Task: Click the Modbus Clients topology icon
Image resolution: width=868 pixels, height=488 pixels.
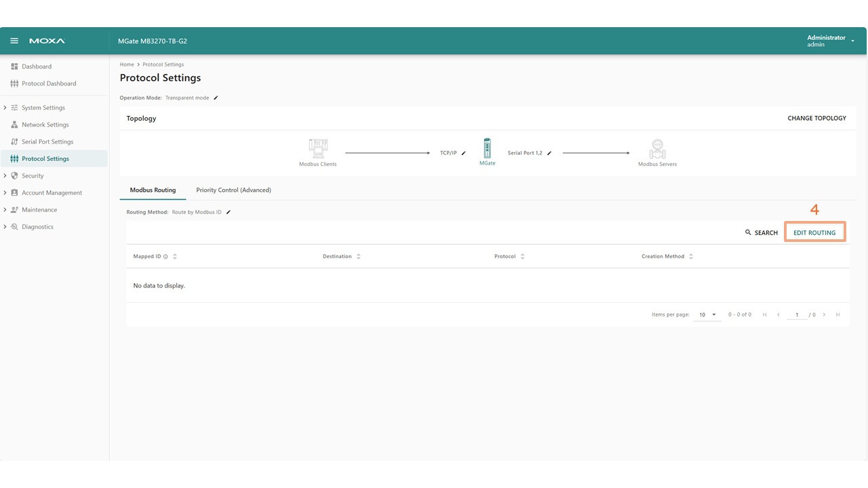Action: coord(318,148)
